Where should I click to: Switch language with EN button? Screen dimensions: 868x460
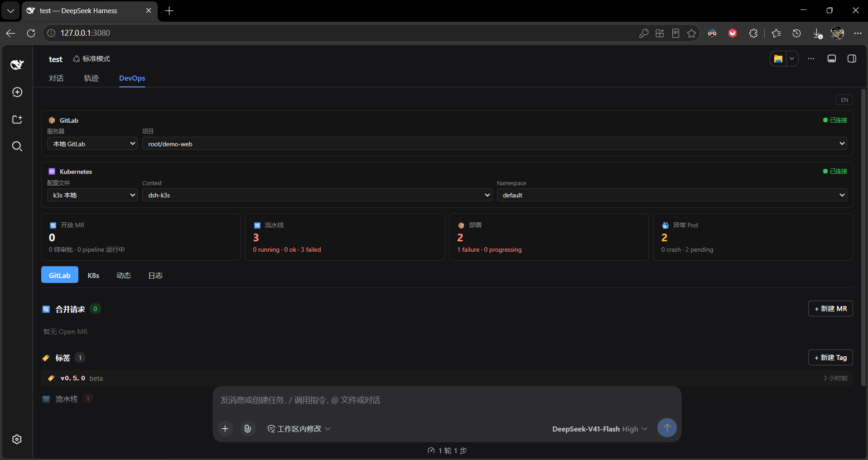pos(844,100)
